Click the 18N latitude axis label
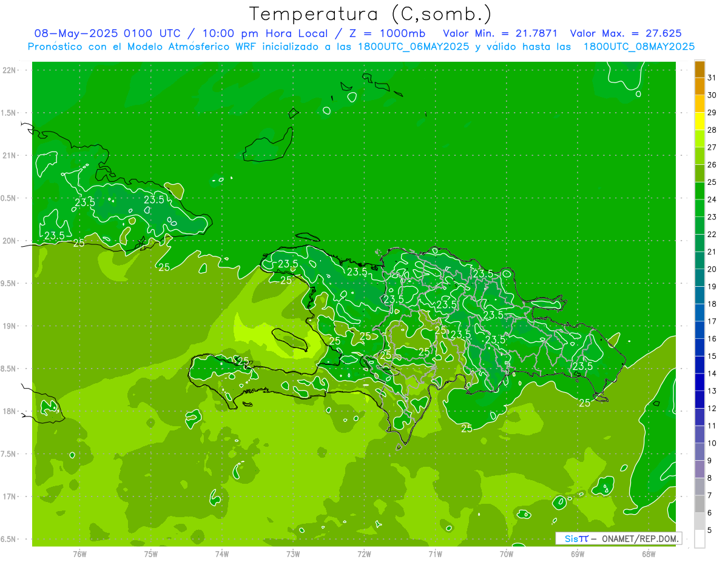The image size is (728, 562). tap(10, 411)
